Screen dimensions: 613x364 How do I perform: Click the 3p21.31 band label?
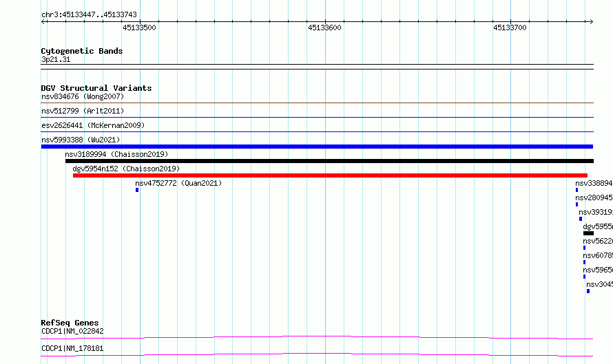click(56, 59)
